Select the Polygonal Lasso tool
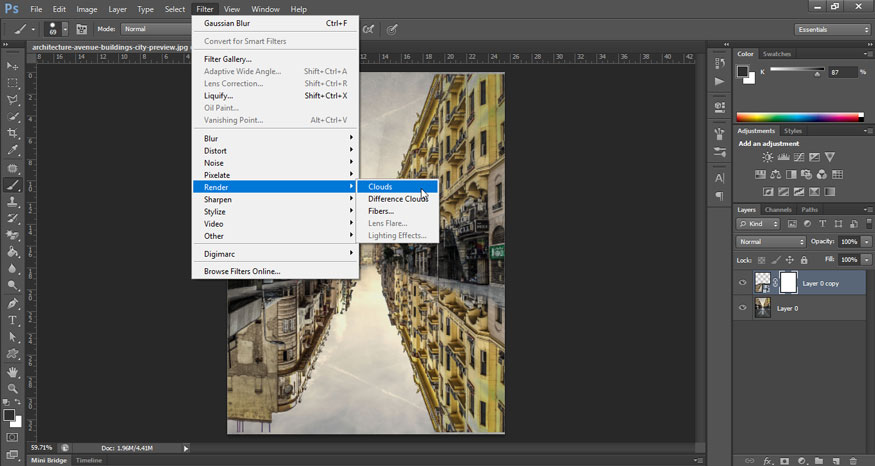Screen dimensions: 875x466 (12, 99)
